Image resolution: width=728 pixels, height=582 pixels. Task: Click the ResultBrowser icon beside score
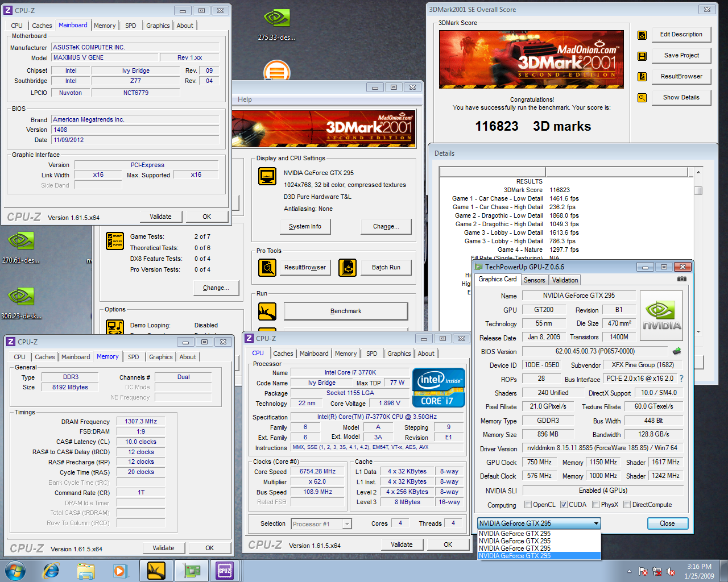(642, 77)
